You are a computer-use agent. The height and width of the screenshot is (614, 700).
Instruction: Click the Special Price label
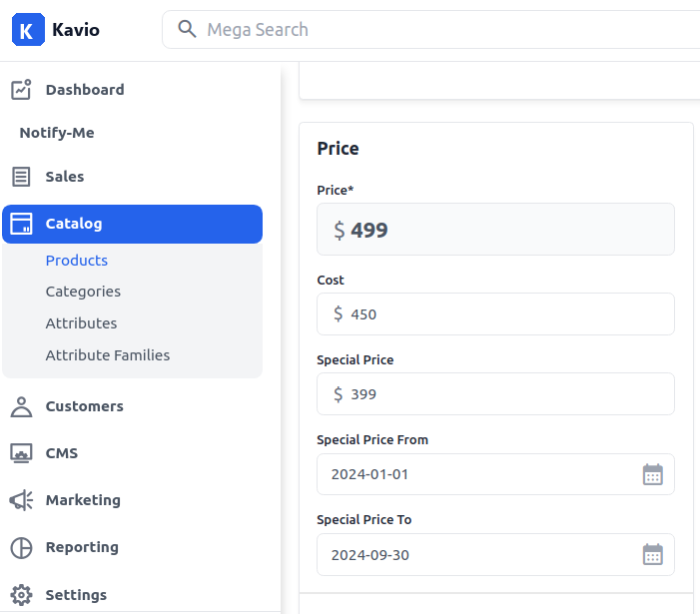355,360
